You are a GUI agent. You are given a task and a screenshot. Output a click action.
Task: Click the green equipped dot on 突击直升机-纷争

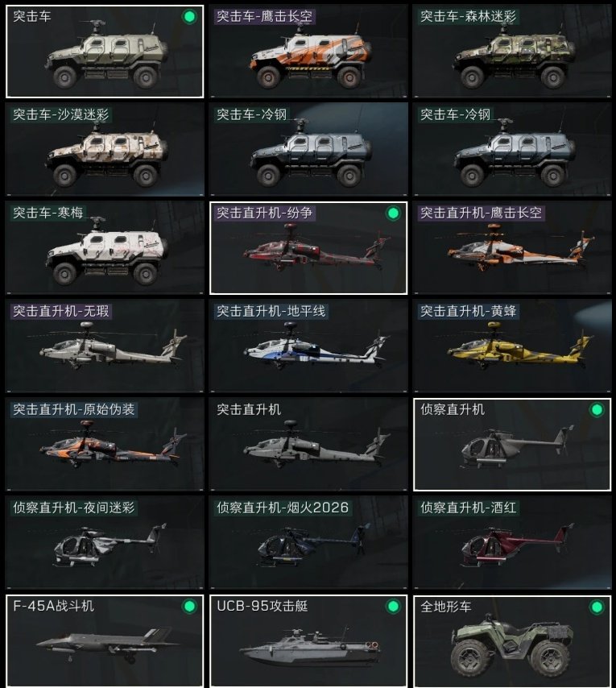click(393, 213)
